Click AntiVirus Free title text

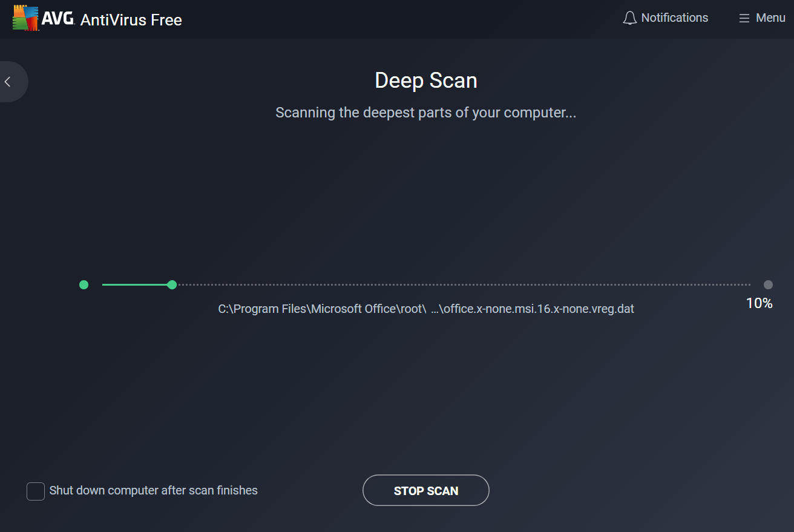pos(131,19)
